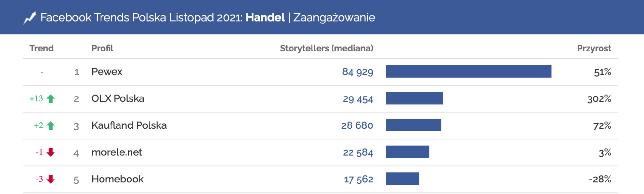Click the green up arrow beside +2
Viewport: 644px width, 194px height.
click(x=51, y=125)
